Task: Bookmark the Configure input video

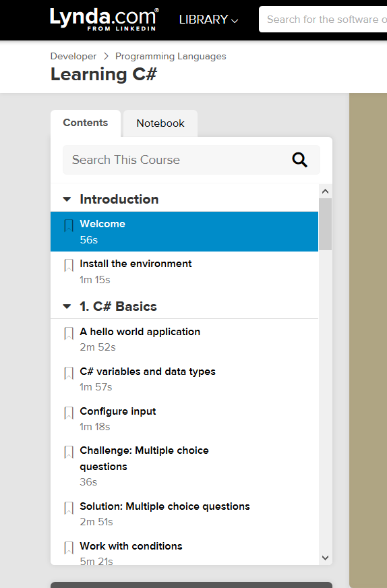Action: 69,413
